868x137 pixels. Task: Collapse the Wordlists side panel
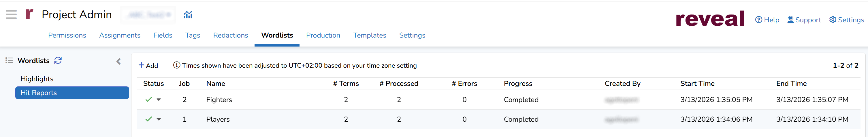pyautogui.click(x=118, y=61)
